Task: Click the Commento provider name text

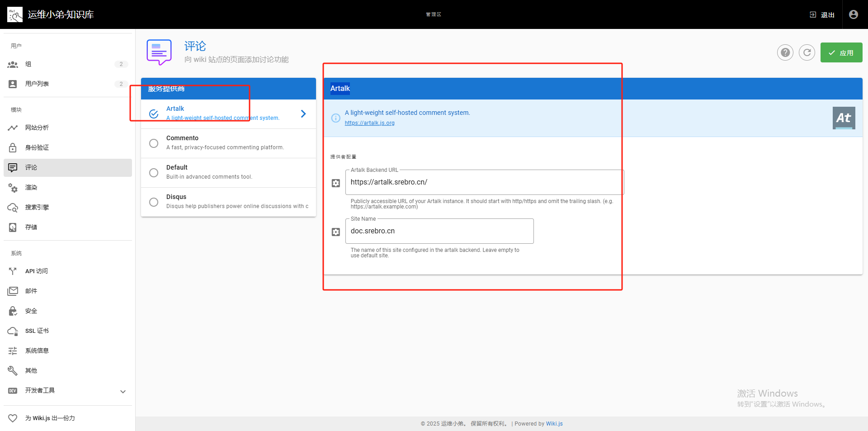Action: (x=182, y=138)
